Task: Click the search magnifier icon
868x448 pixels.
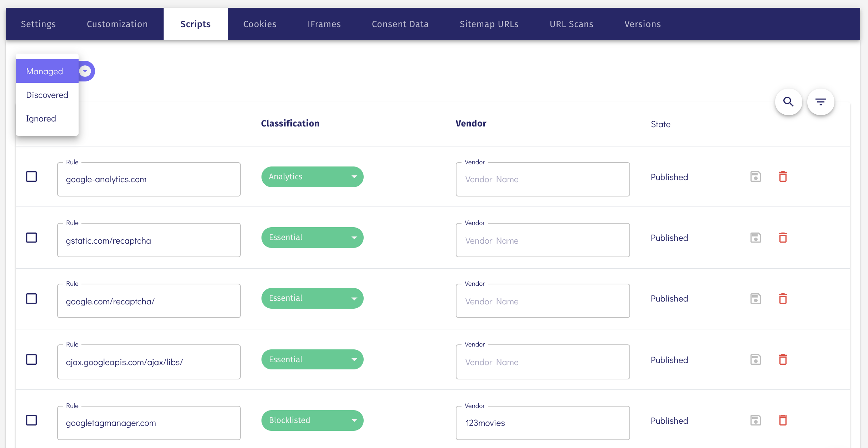Action: coord(788,102)
